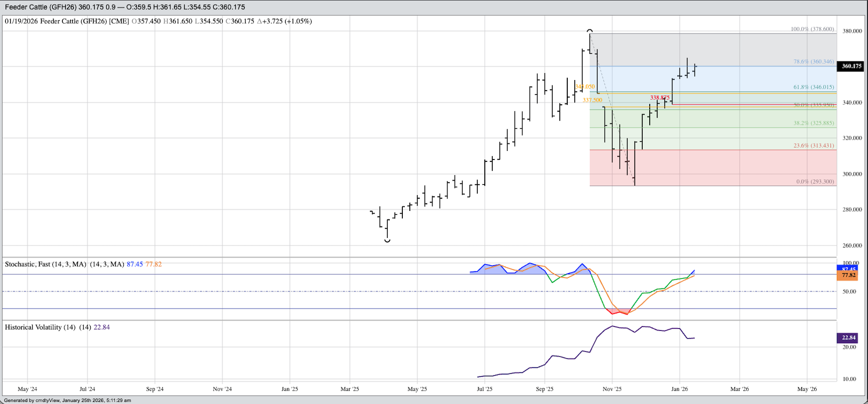
Task: Click the Nov '25 date on time axis
Action: (612, 389)
